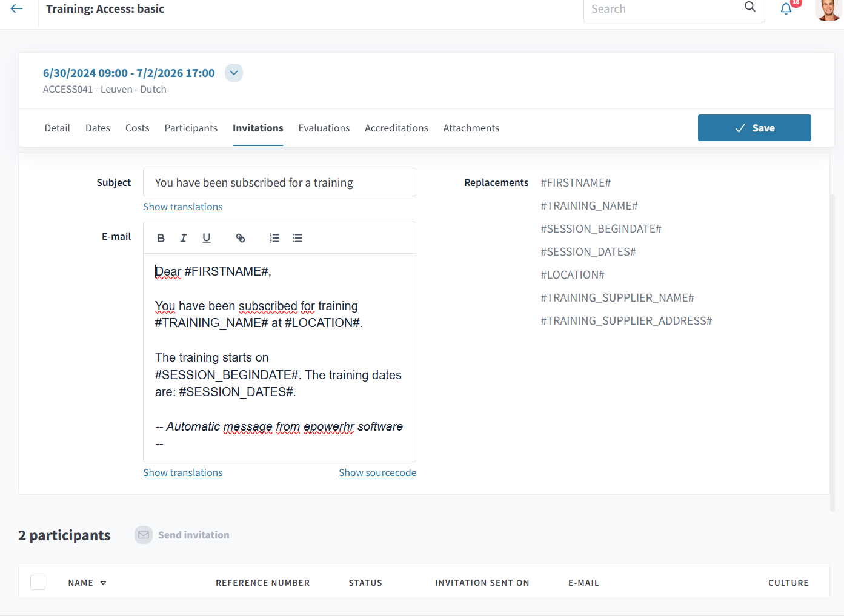Image resolution: width=844 pixels, height=616 pixels.
Task: Expand the session date dropdown chevron
Action: (x=234, y=73)
